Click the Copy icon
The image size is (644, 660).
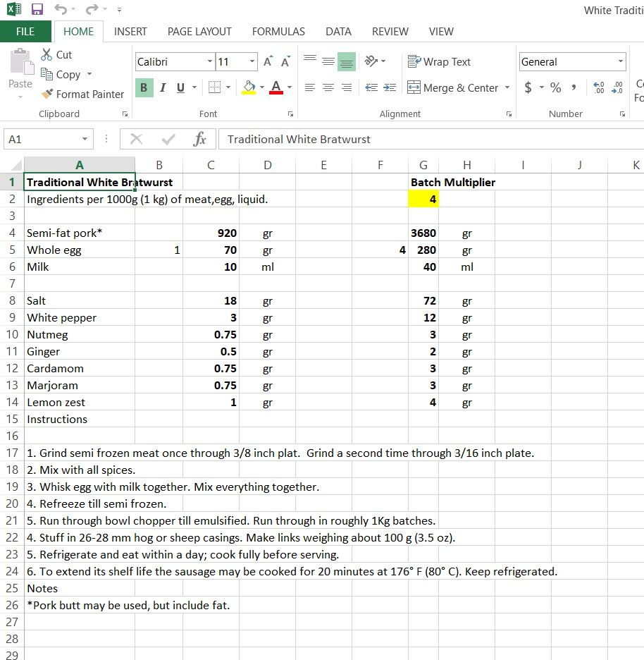(47, 74)
